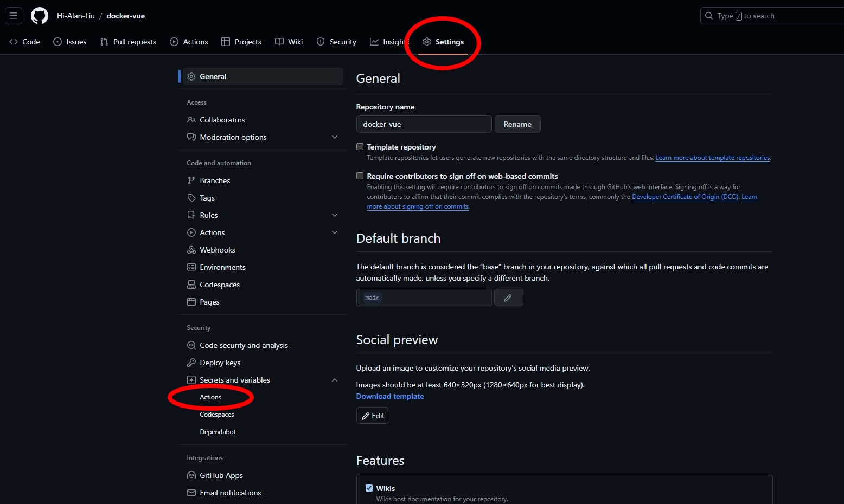Viewport: 844px width, 504px height.
Task: Click the Actions play icon in top nav
Action: (x=174, y=42)
